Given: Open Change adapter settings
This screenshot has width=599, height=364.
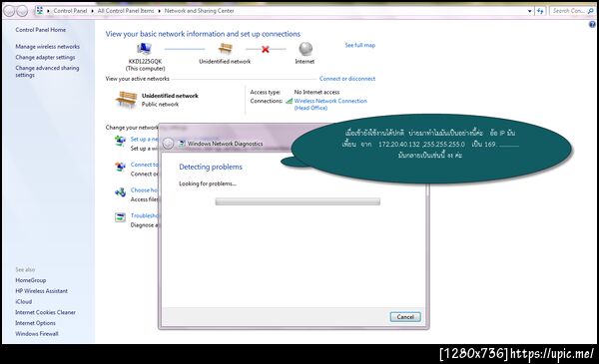Looking at the screenshot, I should (45, 57).
